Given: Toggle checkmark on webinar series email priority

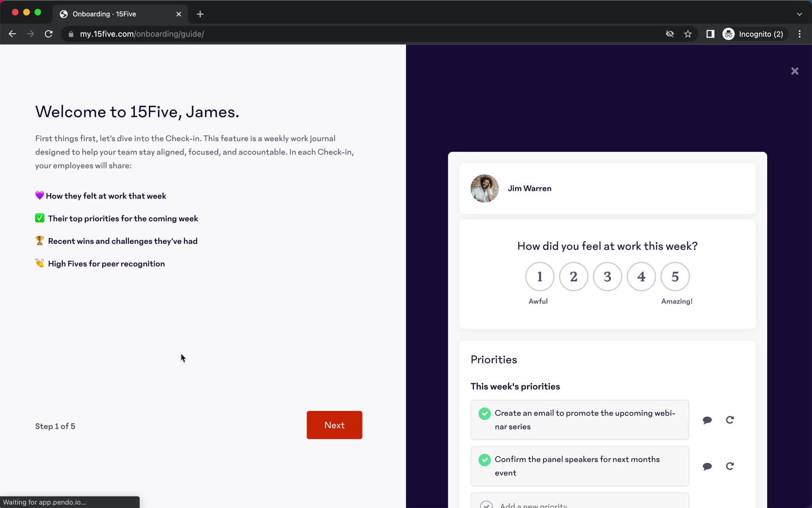Looking at the screenshot, I should coord(485,414).
